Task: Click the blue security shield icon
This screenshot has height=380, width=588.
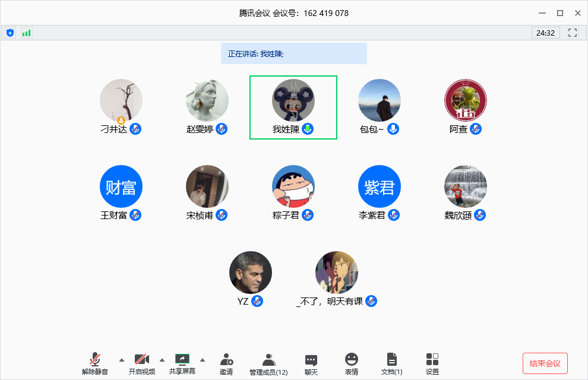Action: [x=10, y=33]
